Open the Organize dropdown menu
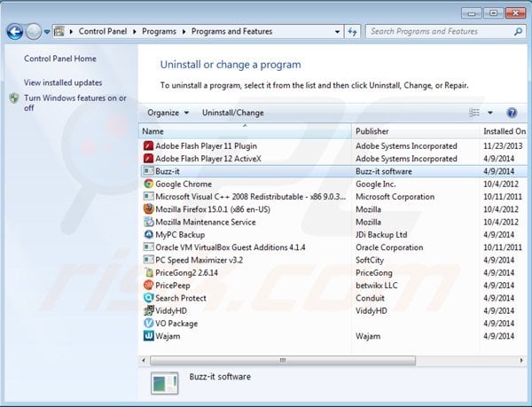This screenshot has width=532, height=407. point(168,113)
